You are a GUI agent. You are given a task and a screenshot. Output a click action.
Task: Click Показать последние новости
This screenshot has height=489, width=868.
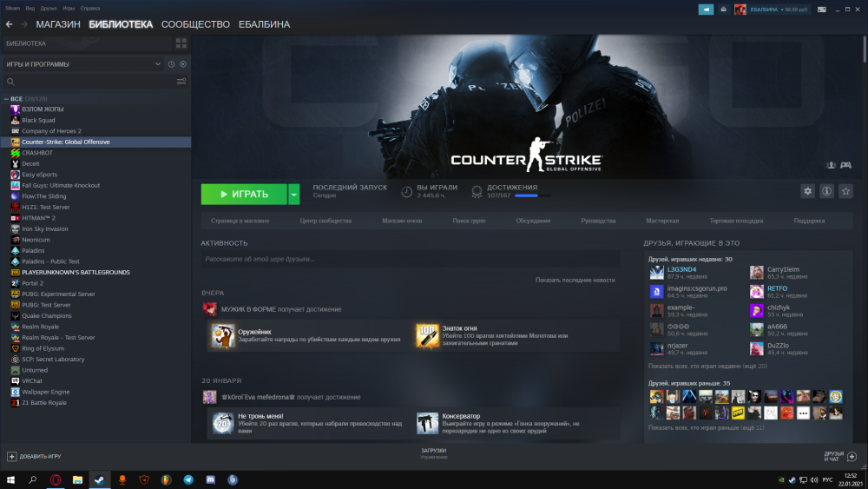pyautogui.click(x=575, y=280)
